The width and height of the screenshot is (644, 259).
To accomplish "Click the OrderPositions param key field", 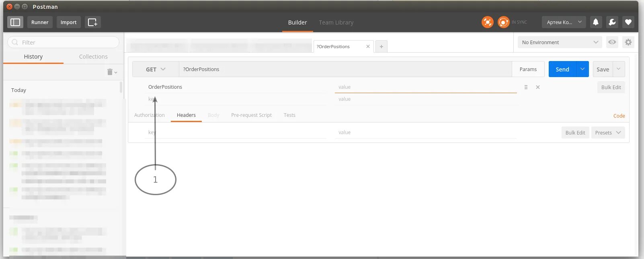I will click(236, 87).
